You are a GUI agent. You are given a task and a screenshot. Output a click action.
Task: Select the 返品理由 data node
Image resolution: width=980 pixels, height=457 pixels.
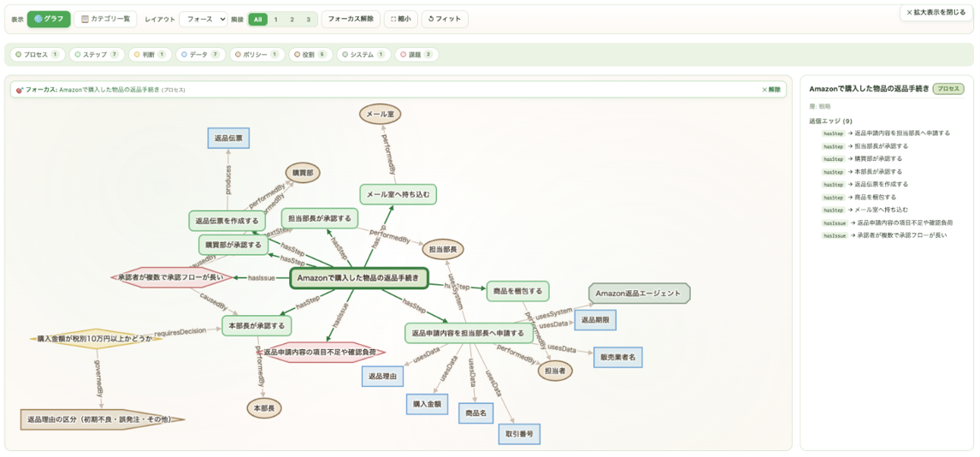point(383,376)
